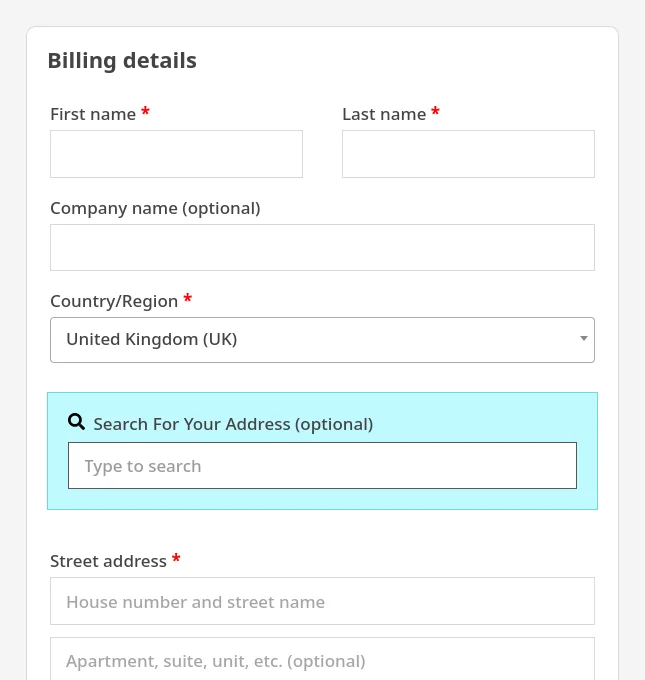Click the Type to search address box
The image size is (645, 680).
tap(322, 466)
